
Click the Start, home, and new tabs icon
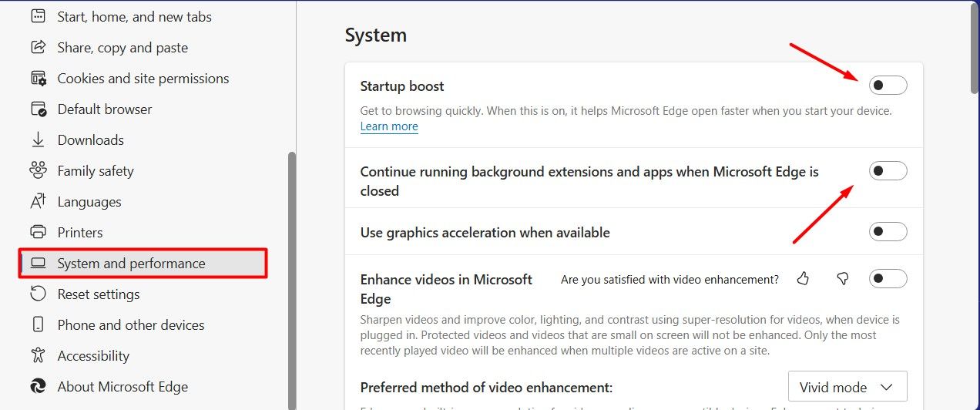(38, 16)
